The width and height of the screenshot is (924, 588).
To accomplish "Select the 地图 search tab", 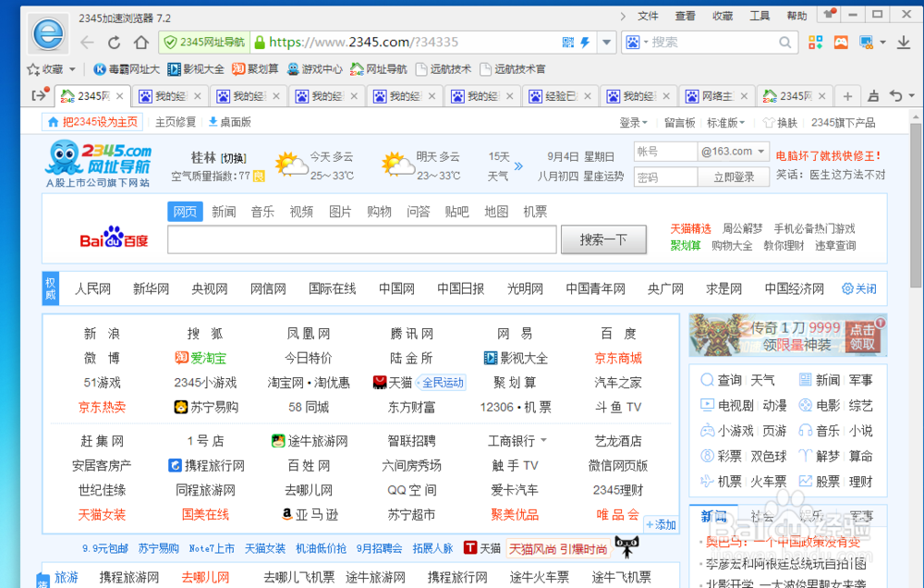I will click(496, 212).
